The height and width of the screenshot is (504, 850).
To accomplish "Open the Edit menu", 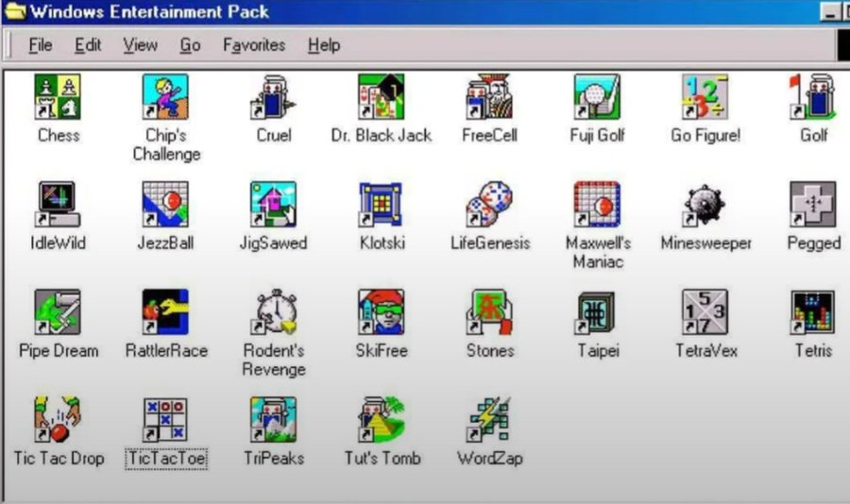I will point(88,45).
